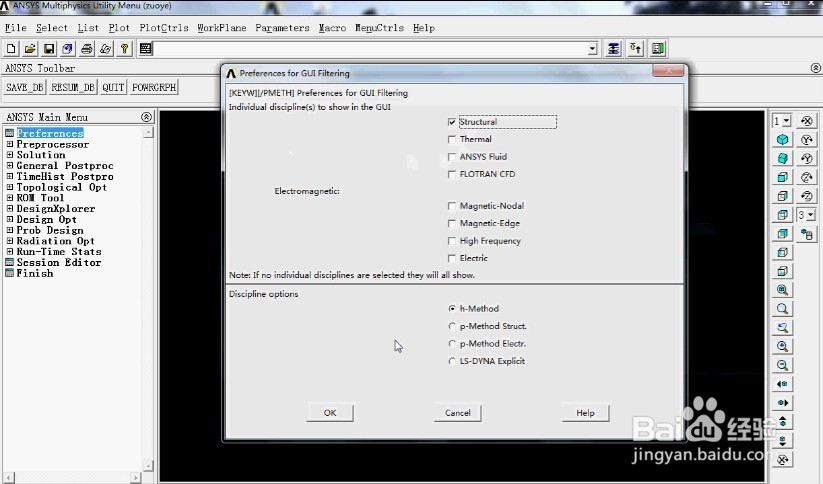Tick the FLOTRAN CFD checkbox

pyautogui.click(x=452, y=174)
